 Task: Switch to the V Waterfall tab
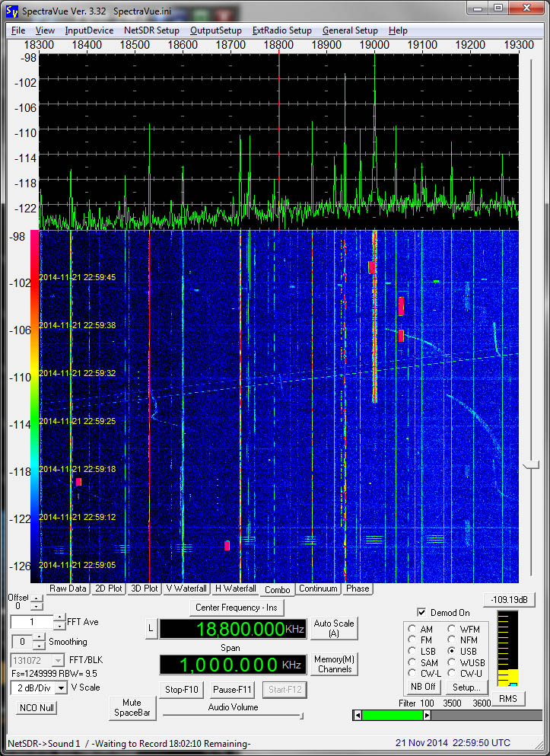(186, 589)
